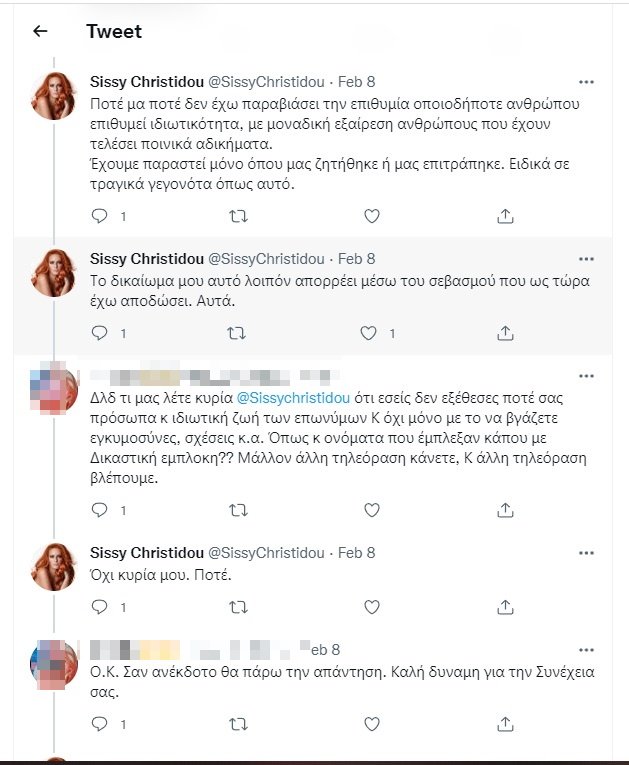Reply to the first Sissy Christidou tweet
This screenshot has width=629, height=765.
(99, 215)
